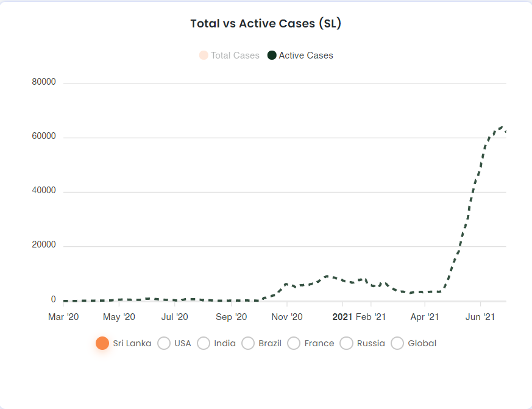Click the Sri Lanka label text
This screenshot has height=409, width=532.
(x=132, y=343)
